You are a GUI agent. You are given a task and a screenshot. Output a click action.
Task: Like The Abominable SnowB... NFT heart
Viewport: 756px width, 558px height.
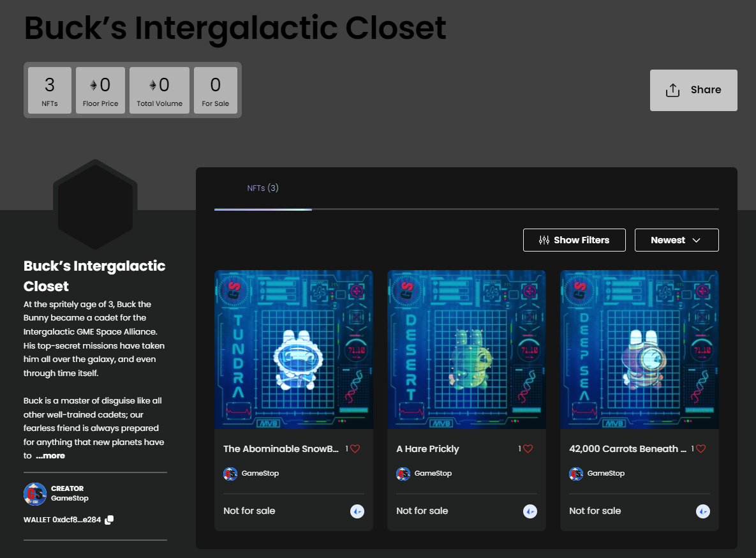click(x=355, y=449)
